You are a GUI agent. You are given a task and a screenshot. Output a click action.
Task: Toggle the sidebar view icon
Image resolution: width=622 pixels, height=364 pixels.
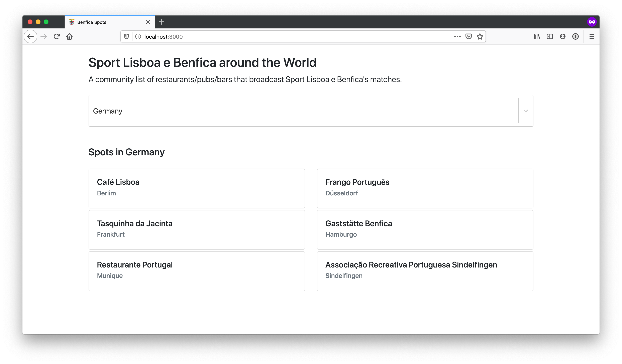point(550,36)
